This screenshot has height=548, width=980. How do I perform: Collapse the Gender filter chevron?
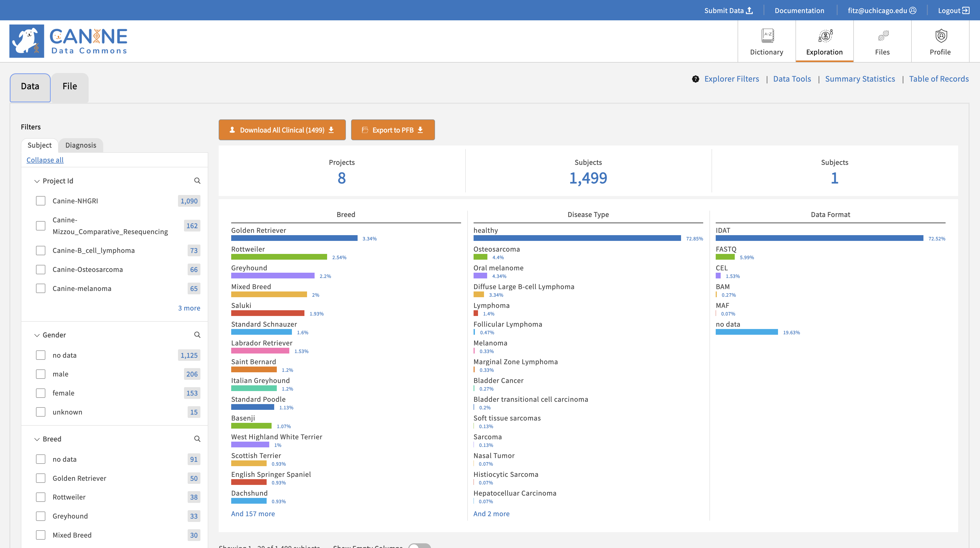click(37, 335)
